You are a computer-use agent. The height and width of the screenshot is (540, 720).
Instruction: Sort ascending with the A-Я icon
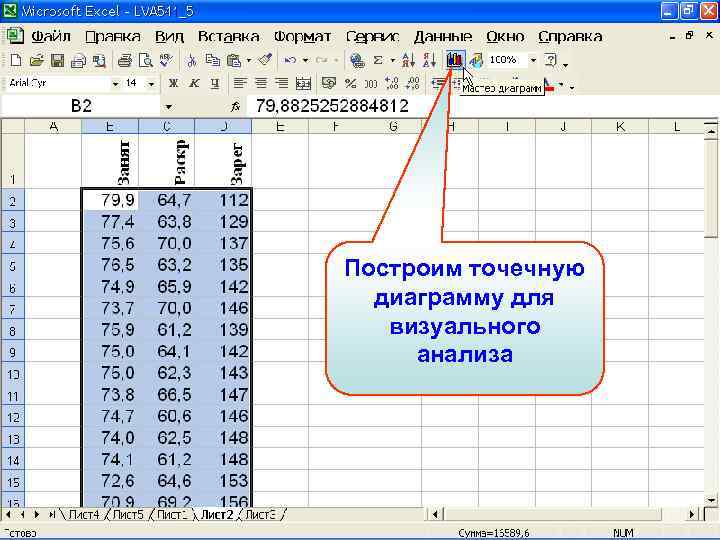coord(408,60)
